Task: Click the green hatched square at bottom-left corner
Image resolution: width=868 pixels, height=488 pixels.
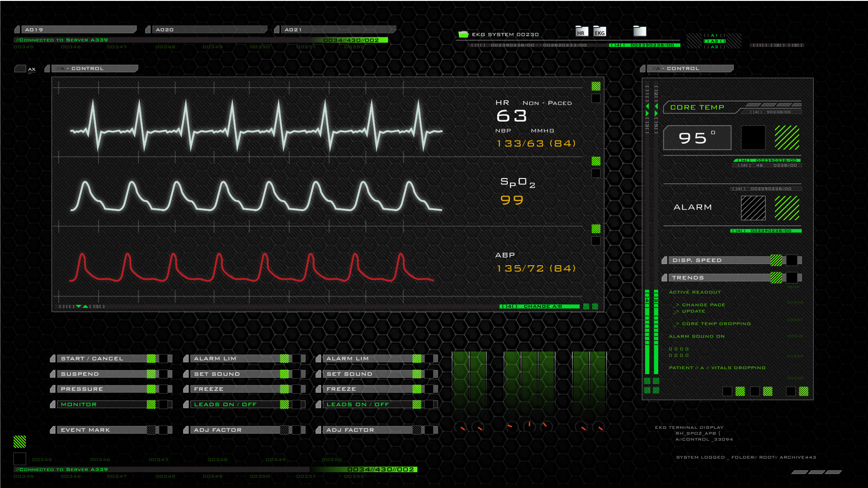Action: point(20,441)
